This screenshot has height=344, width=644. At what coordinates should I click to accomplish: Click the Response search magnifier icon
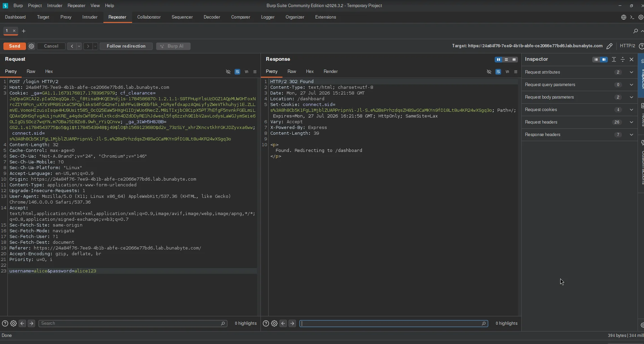[484, 323]
